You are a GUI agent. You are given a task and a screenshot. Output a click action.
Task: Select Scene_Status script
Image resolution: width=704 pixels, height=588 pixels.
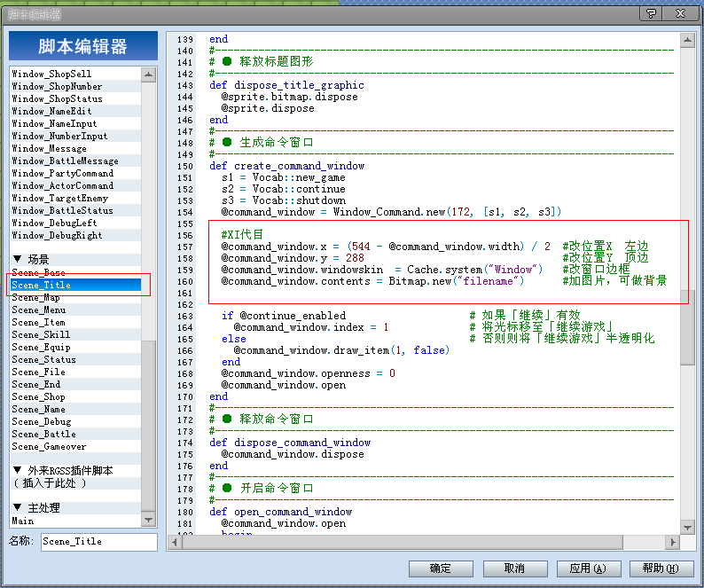tap(75, 360)
